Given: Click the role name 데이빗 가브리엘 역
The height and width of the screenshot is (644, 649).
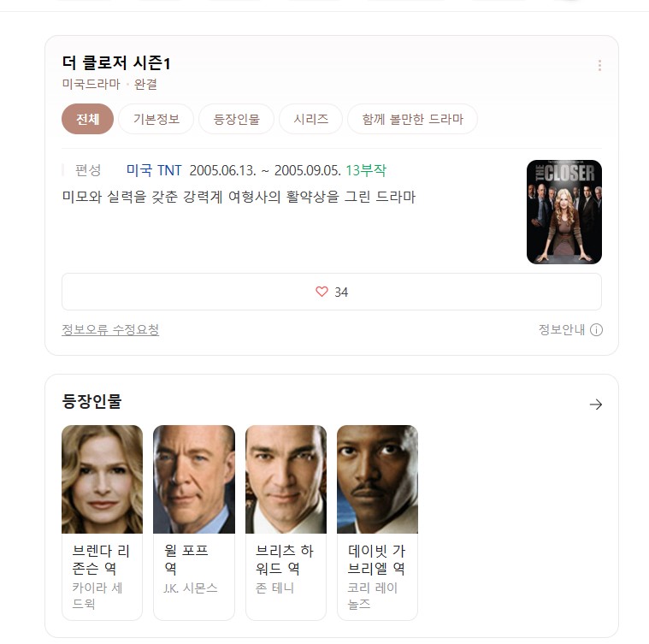Looking at the screenshot, I should point(376,559).
